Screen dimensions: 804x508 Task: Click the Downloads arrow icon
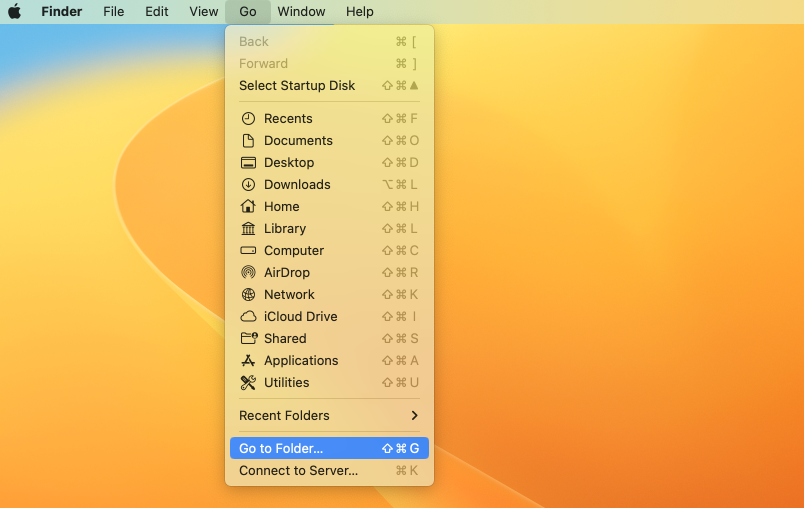[248, 185]
